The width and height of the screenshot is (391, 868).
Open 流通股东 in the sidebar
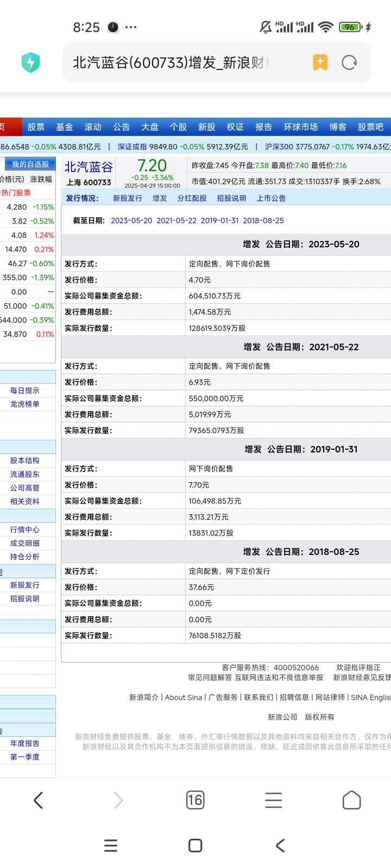(x=24, y=474)
